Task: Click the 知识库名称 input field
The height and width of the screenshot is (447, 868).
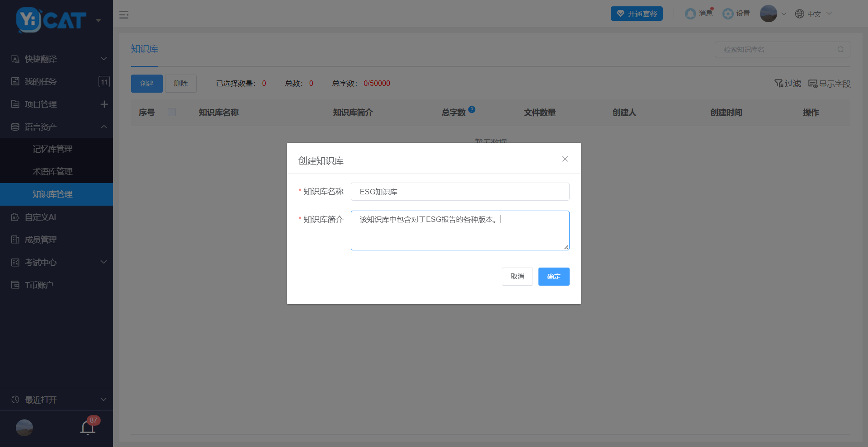Action: (460, 192)
